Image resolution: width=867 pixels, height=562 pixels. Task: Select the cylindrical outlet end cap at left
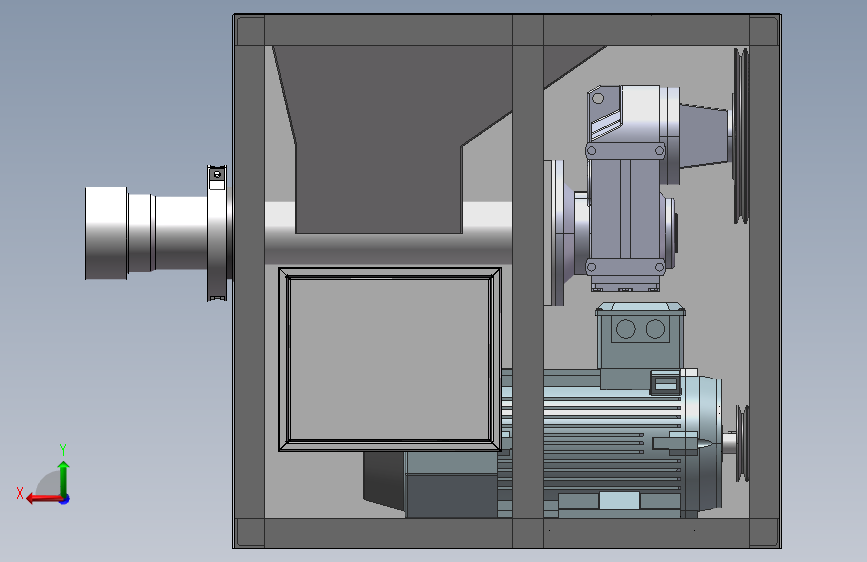(106, 233)
